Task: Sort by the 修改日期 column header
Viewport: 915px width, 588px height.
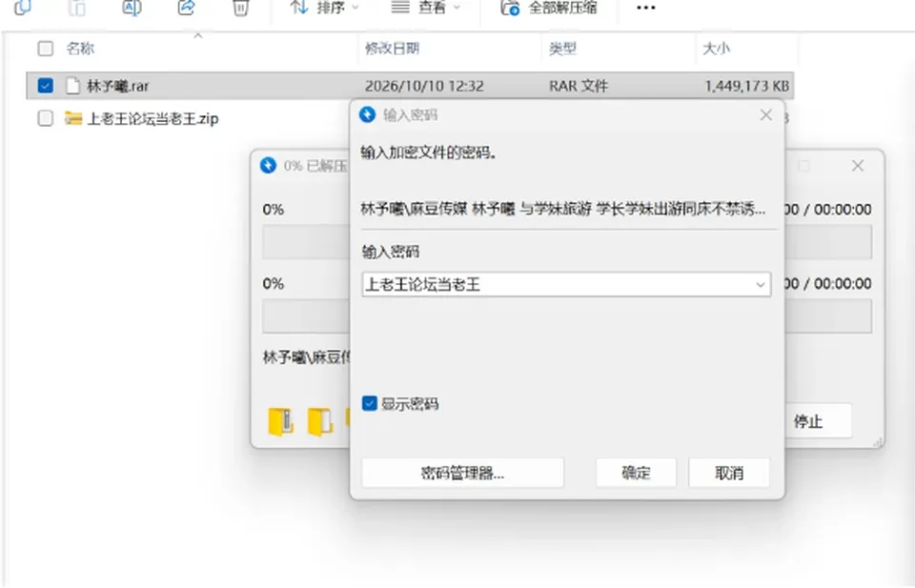Action: tap(392, 49)
